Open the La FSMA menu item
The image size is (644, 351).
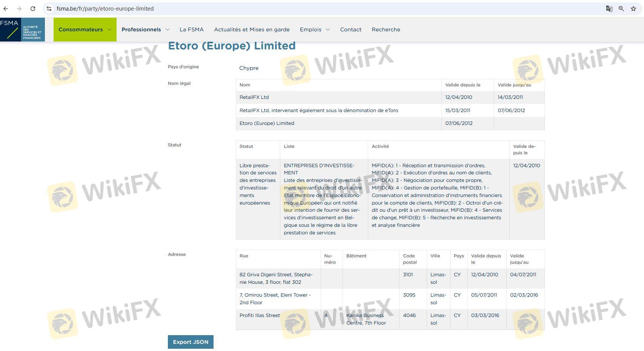[192, 29]
